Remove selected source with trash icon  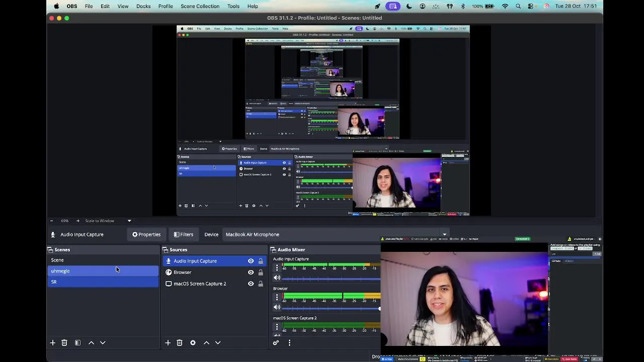click(179, 342)
